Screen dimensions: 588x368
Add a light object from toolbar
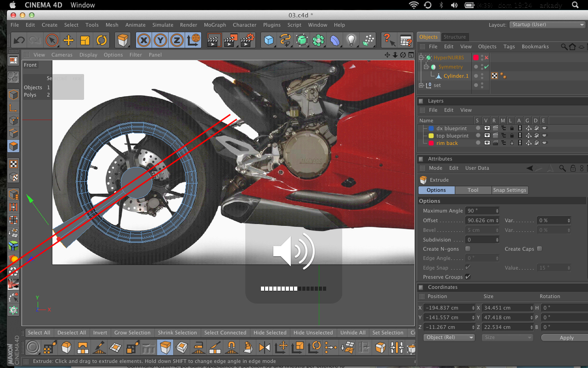point(351,40)
